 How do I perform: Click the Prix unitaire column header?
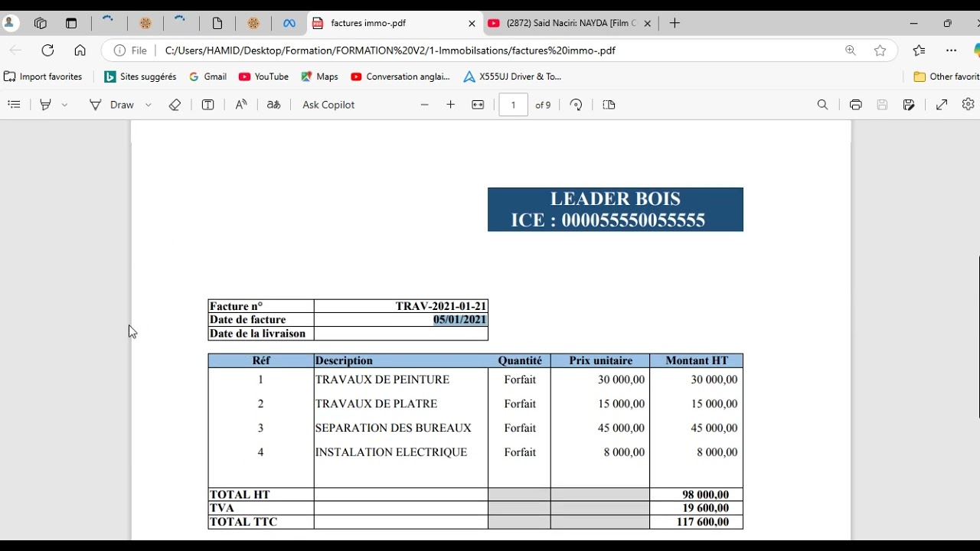click(x=601, y=360)
